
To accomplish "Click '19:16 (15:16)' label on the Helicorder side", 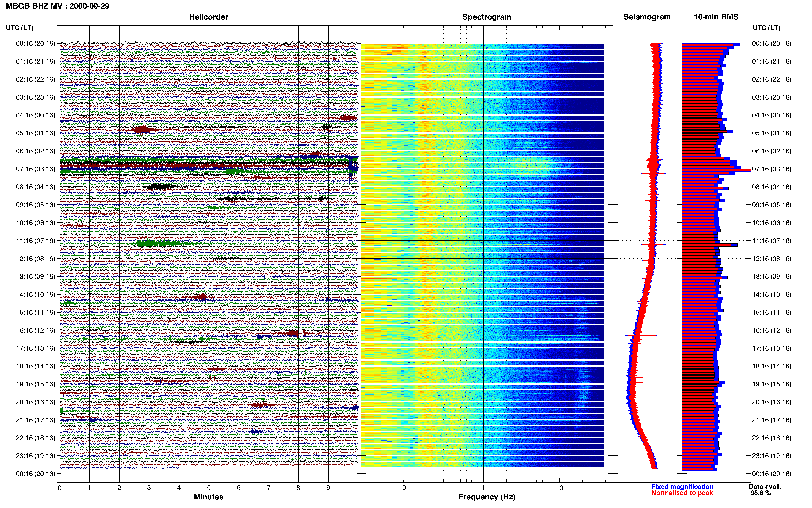I will click(x=36, y=384).
